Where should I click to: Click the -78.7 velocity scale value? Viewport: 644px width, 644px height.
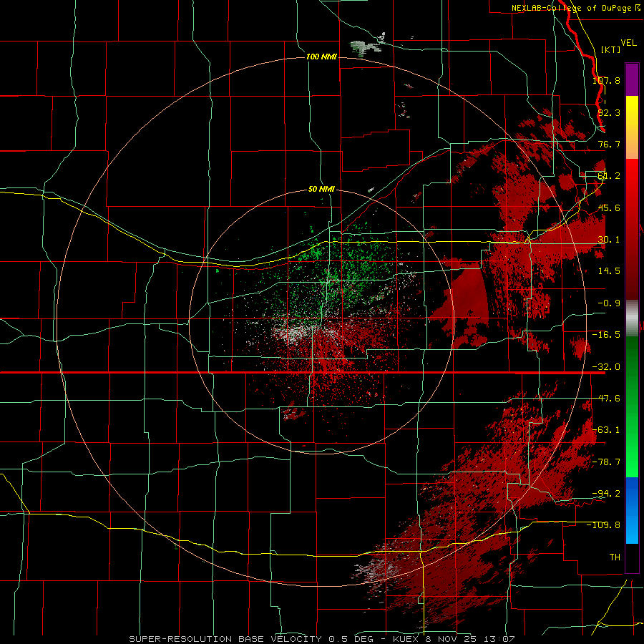[x=606, y=462]
